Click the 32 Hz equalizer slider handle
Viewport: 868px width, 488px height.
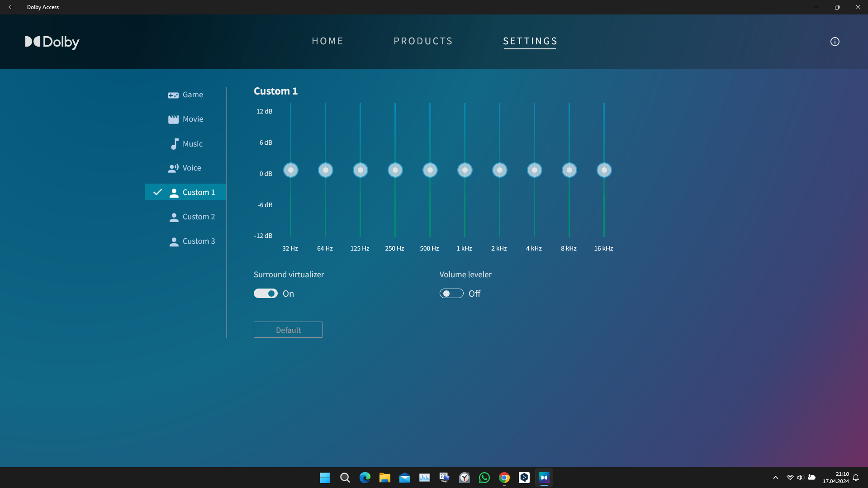291,170
